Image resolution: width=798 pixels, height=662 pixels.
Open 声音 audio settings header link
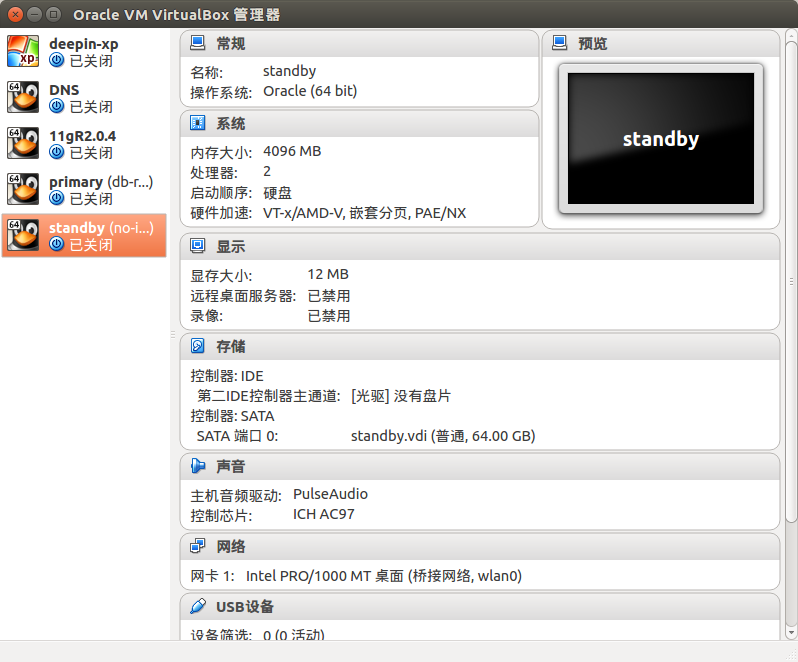[231, 466]
